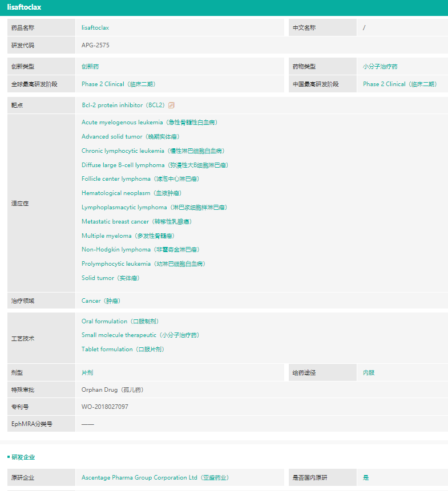The width and height of the screenshot is (448, 491).
Task: Open Lymphoplasmacytic lymphoma indication
Action: pyautogui.click(x=154, y=208)
